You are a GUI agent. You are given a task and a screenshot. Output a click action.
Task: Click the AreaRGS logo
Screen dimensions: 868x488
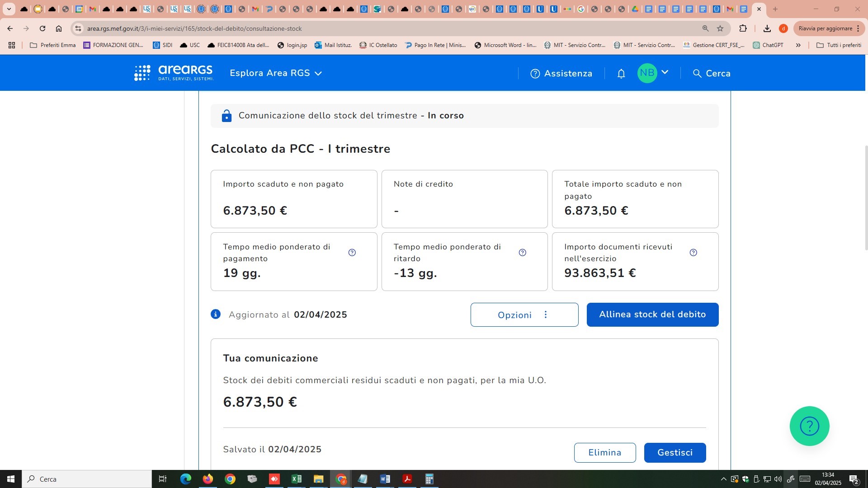174,73
